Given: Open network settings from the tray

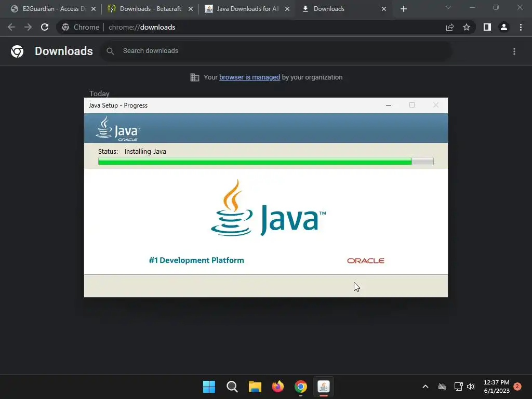Looking at the screenshot, I should pos(458,387).
